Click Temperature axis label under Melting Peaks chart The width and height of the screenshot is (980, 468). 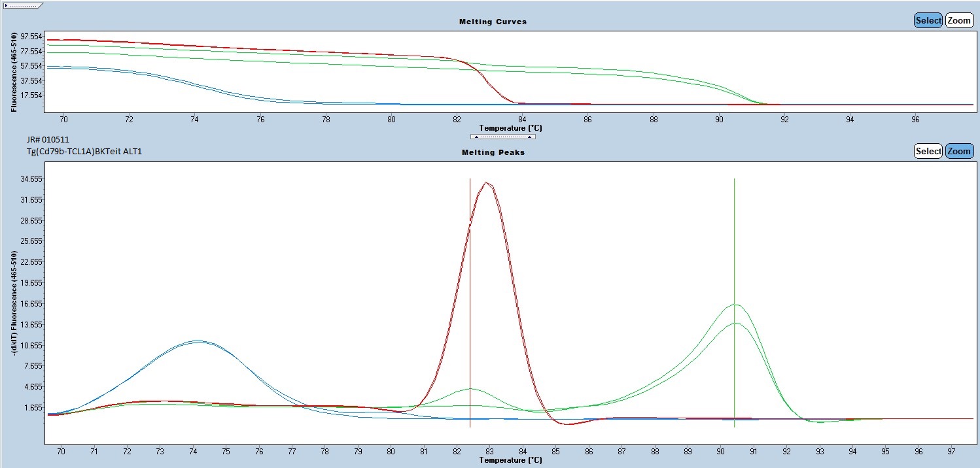tap(510, 460)
